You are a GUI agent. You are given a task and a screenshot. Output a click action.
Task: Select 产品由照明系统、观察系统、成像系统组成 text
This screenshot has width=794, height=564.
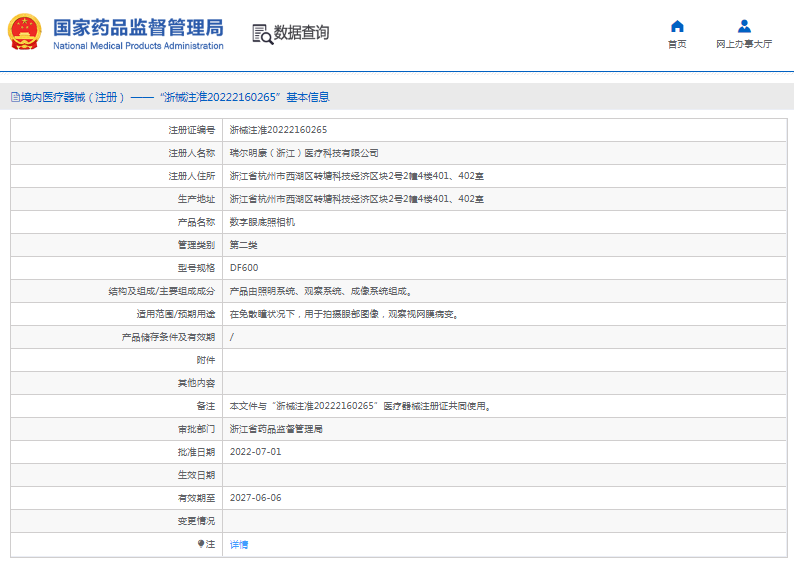coord(321,291)
